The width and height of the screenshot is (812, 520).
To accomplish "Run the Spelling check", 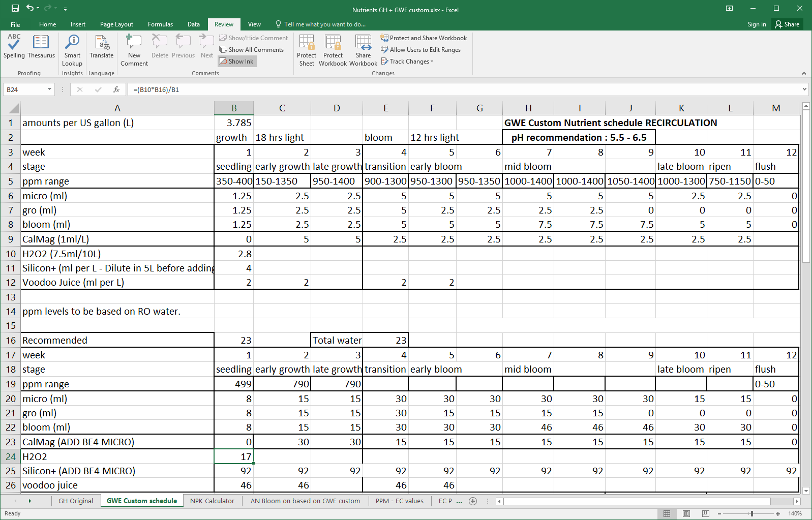I will (14, 46).
